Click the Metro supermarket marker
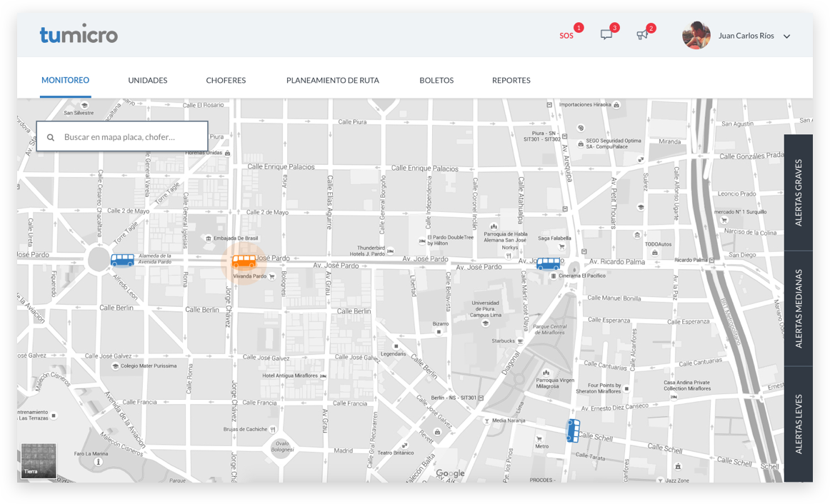The image size is (830, 504). click(x=539, y=439)
